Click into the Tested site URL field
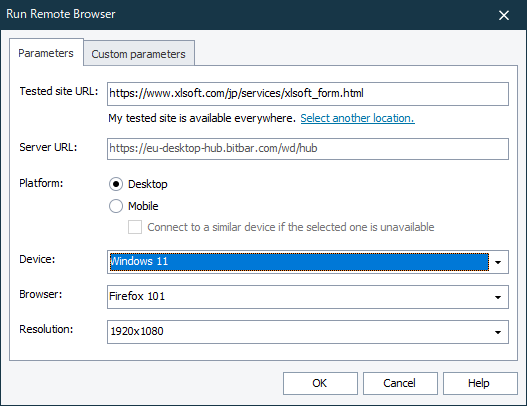Screen dimensions: 527x406 (308, 94)
